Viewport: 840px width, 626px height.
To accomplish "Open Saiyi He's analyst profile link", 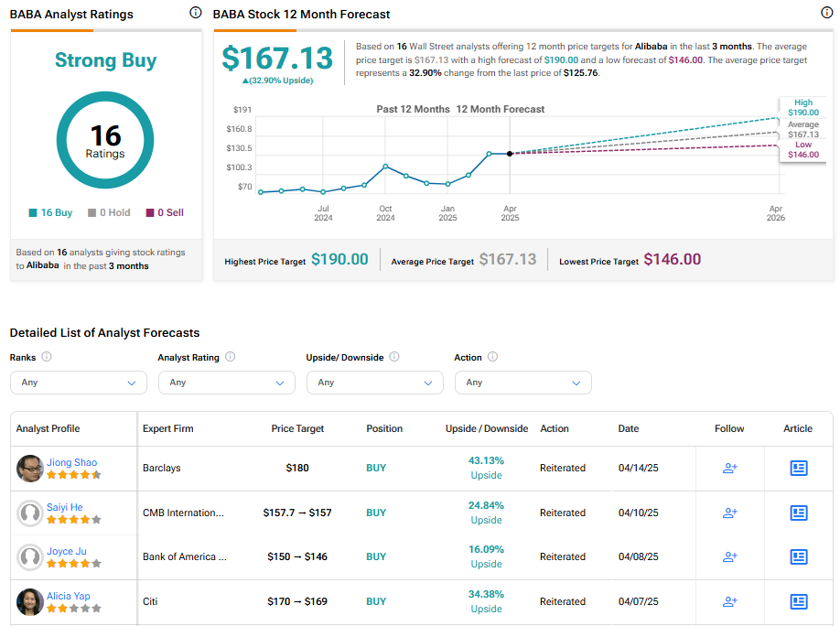I will point(65,507).
